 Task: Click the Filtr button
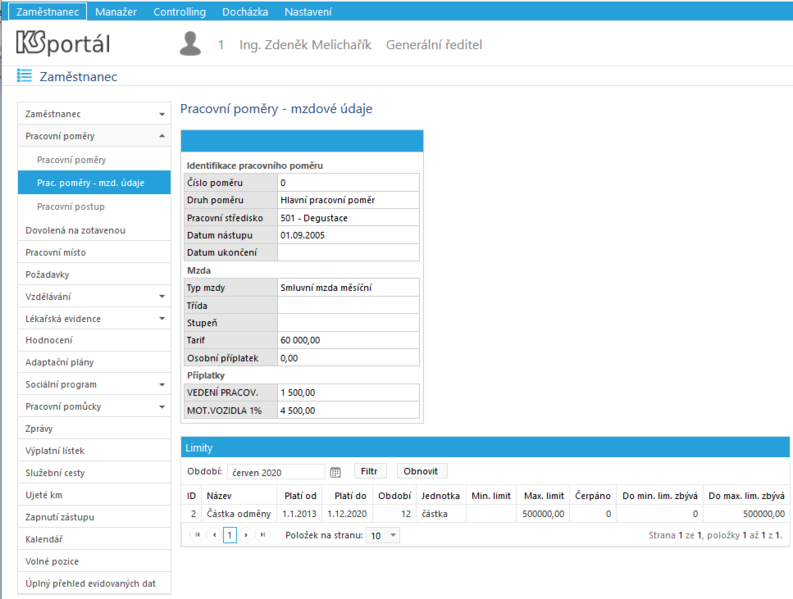click(370, 471)
